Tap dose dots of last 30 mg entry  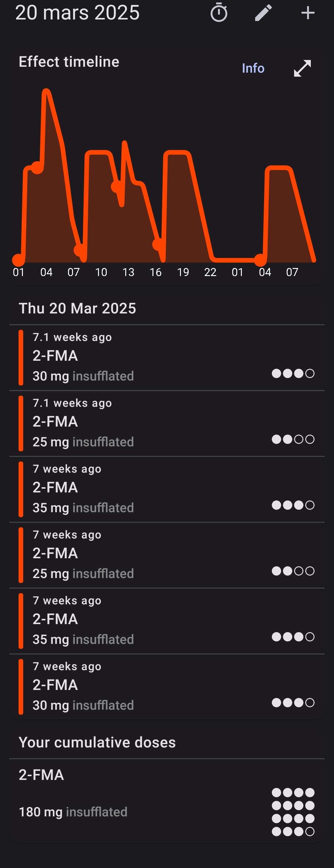click(293, 703)
